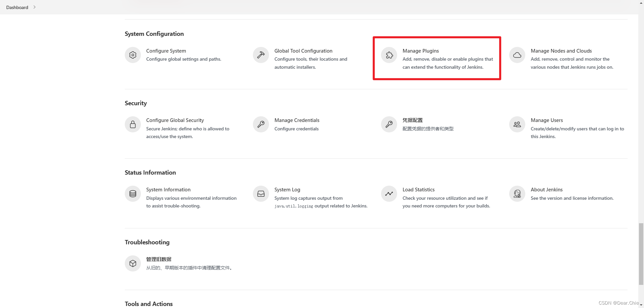Click the Global Tool Configuration hammer icon
This screenshot has width=644, height=308.
pyautogui.click(x=261, y=55)
